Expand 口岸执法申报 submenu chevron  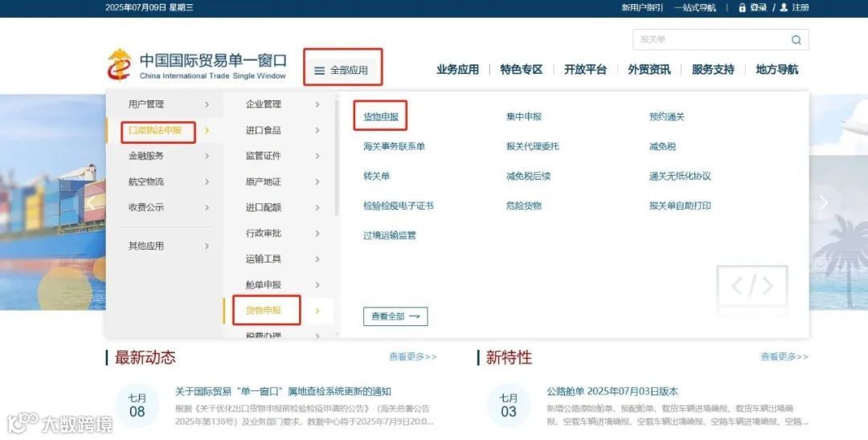(207, 130)
